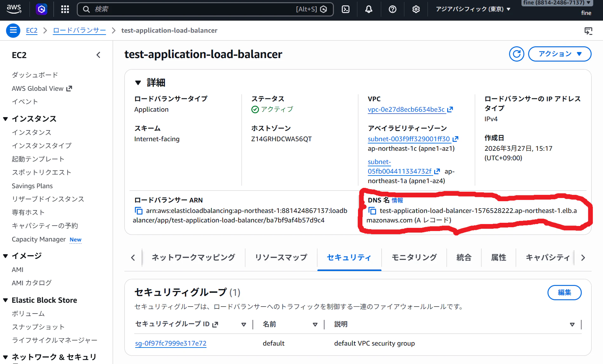Screen dimensions: 603x364
Task: Open スナップショット in the sidebar
Action: (38, 327)
